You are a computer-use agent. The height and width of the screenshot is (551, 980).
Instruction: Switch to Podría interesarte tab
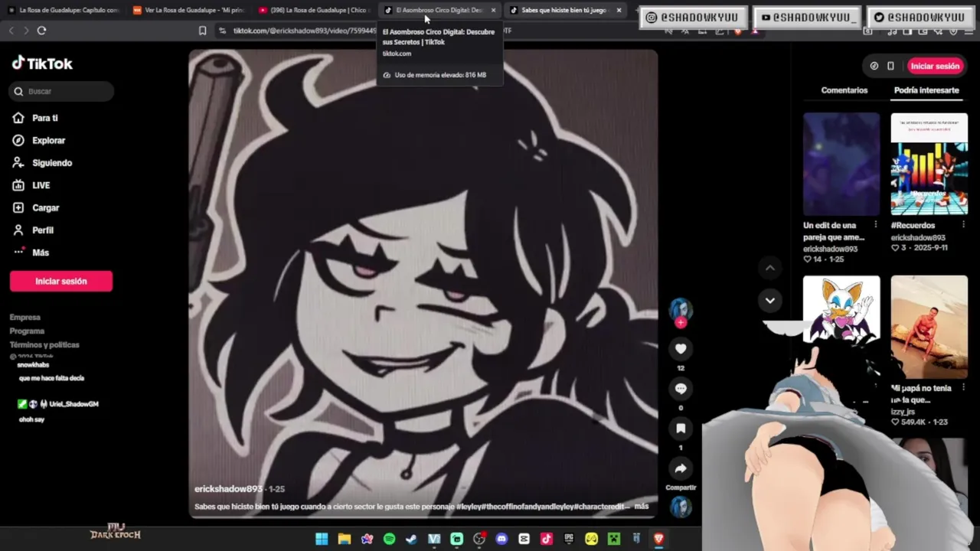pyautogui.click(x=926, y=90)
